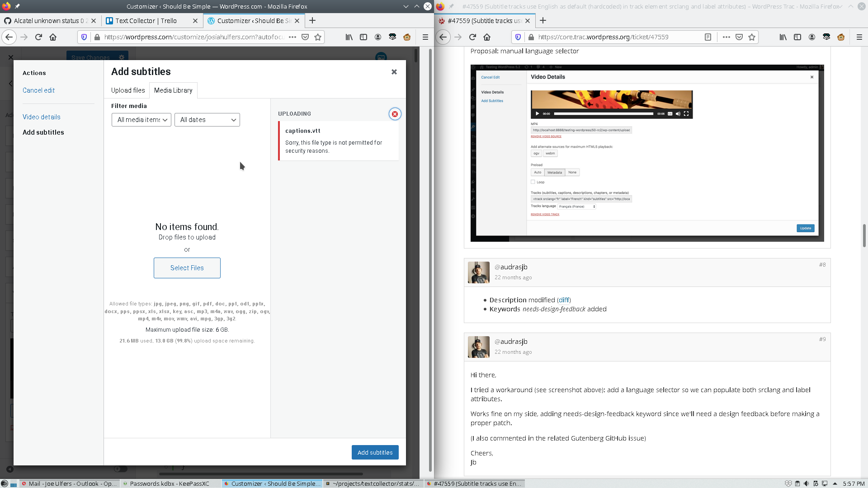Toggle sidebar in right Firefox toolbar
This screenshot has width=868, height=488.
pos(797,37)
